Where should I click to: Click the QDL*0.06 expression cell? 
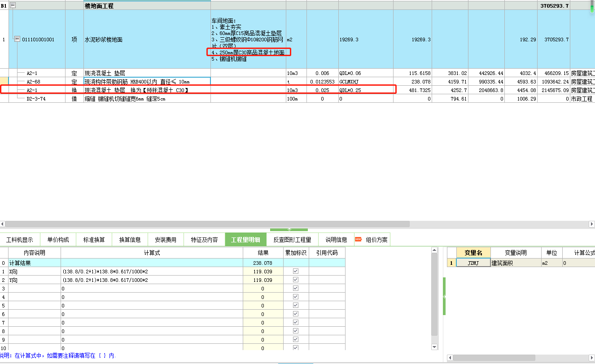(366, 73)
